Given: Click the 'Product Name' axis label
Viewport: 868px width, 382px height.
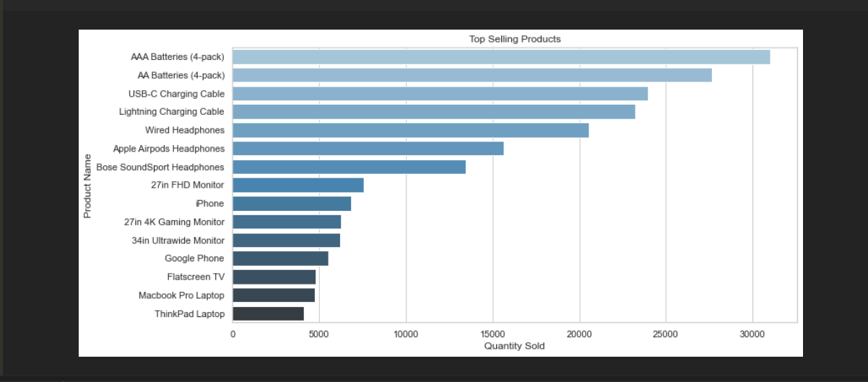Looking at the screenshot, I should [x=87, y=186].
